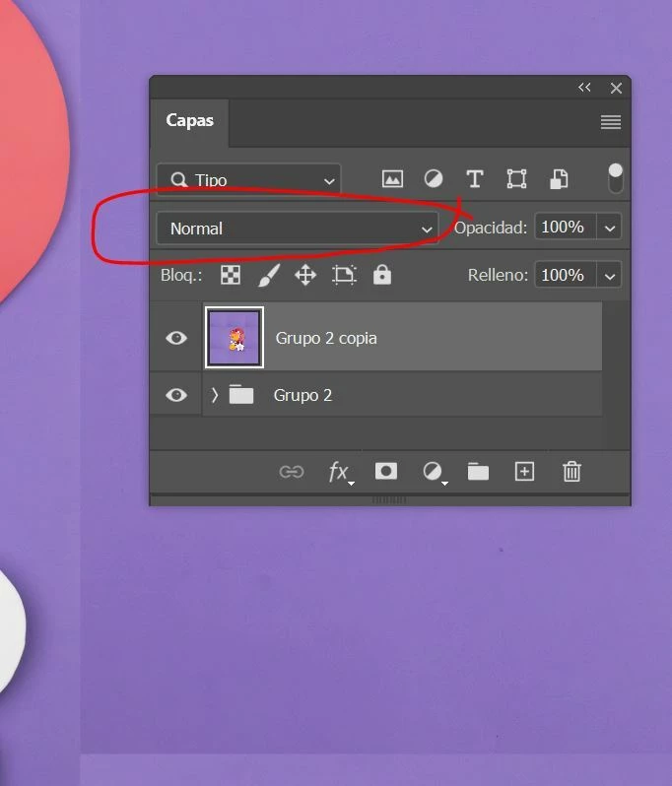672x786 pixels.
Task: Click the link layers icon
Action: (292, 472)
